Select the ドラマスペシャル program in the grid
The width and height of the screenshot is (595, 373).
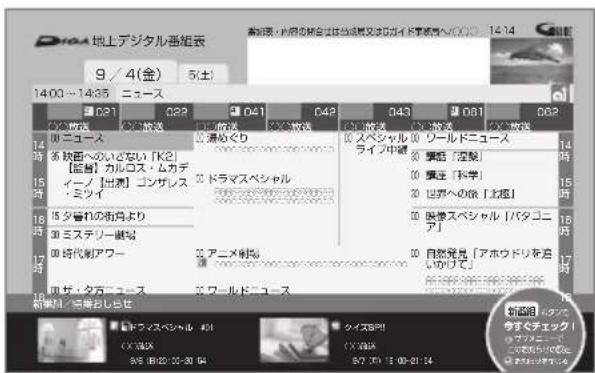266,209
